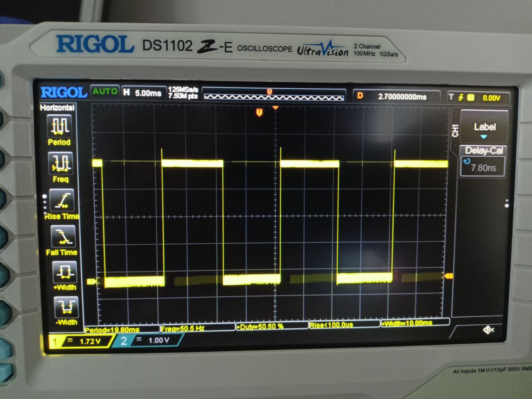Select the Freq measurement icon
Screen dimensions: 532x399
[x=60, y=163]
